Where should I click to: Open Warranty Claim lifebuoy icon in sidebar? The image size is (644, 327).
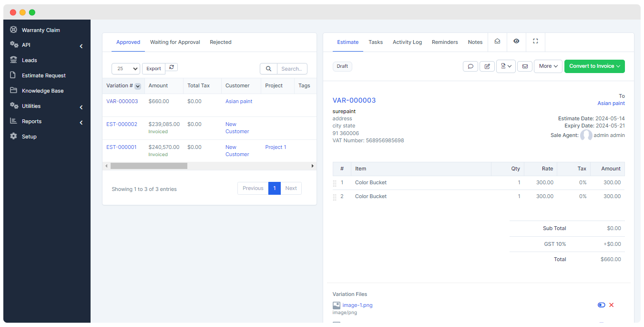(x=13, y=30)
